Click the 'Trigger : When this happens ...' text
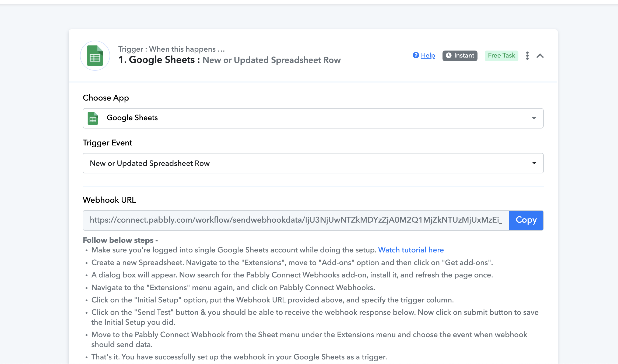Image resolution: width=618 pixels, height=364 pixels. tap(171, 49)
